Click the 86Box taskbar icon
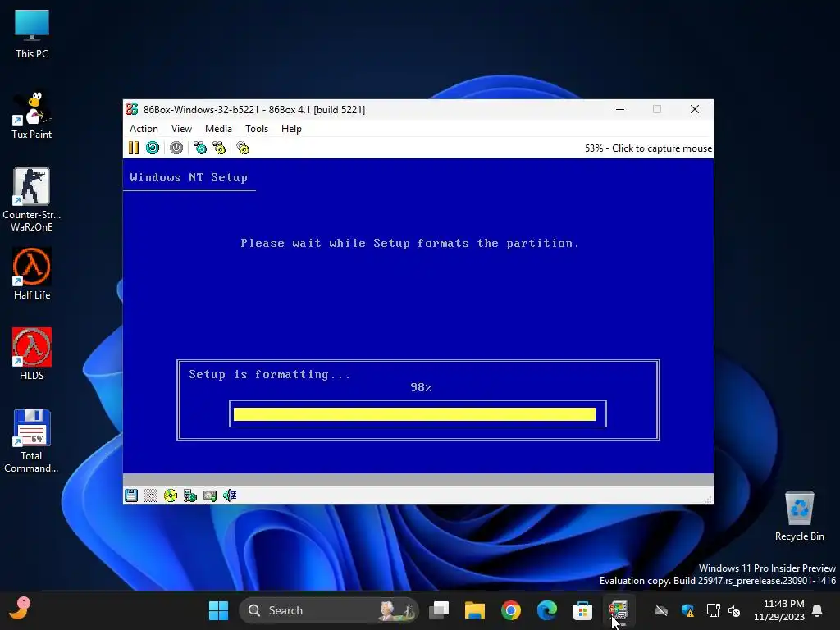The height and width of the screenshot is (630, 840). point(619,610)
